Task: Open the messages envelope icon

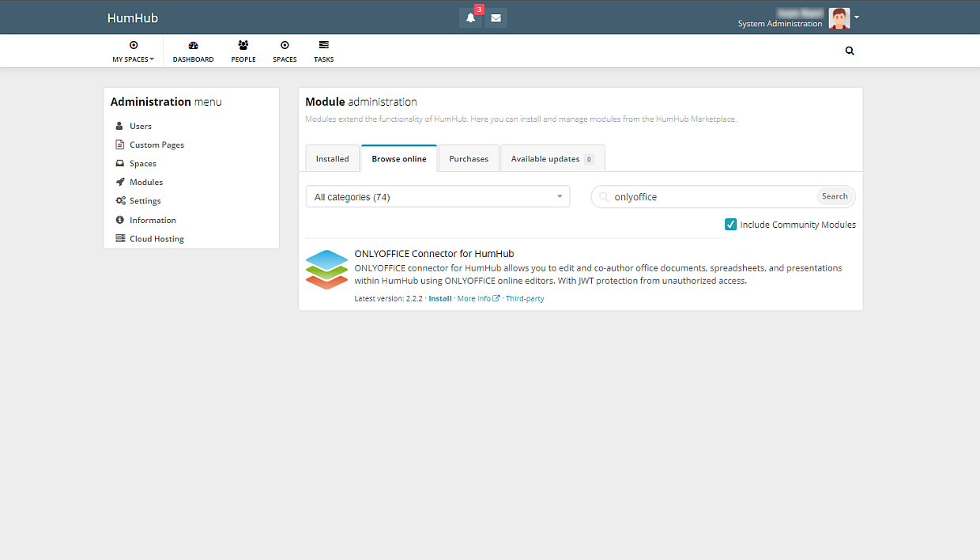Action: pyautogui.click(x=496, y=18)
